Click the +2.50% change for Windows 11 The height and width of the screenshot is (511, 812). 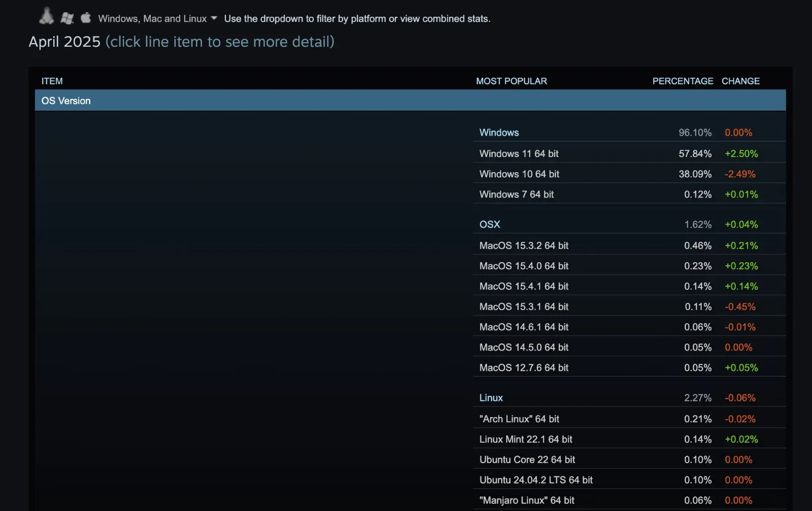[x=741, y=153]
